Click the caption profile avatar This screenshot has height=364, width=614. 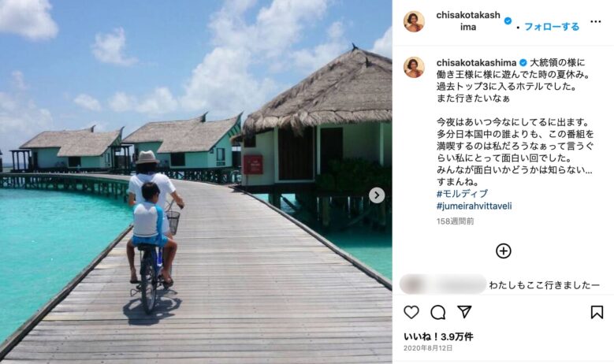(414, 67)
